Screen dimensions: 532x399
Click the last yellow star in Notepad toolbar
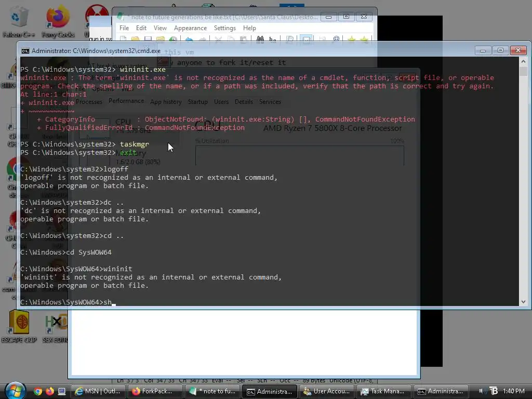pyautogui.click(x=364, y=39)
